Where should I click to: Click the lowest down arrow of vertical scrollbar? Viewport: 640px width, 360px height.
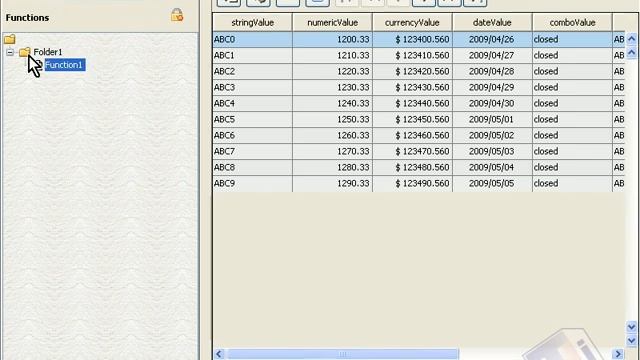tap(631, 340)
